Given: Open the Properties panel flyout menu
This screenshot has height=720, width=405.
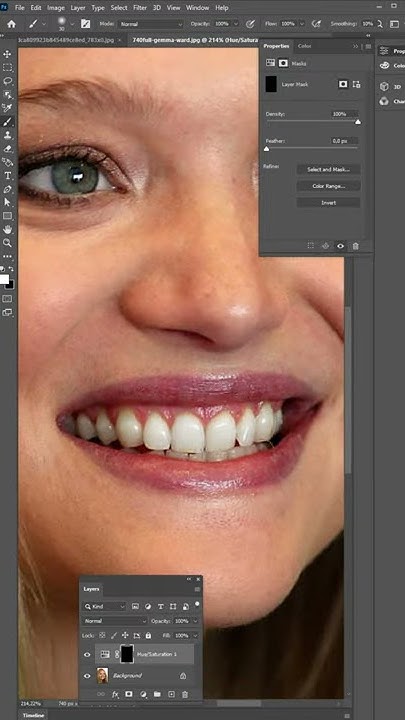Looking at the screenshot, I should tap(368, 46).
